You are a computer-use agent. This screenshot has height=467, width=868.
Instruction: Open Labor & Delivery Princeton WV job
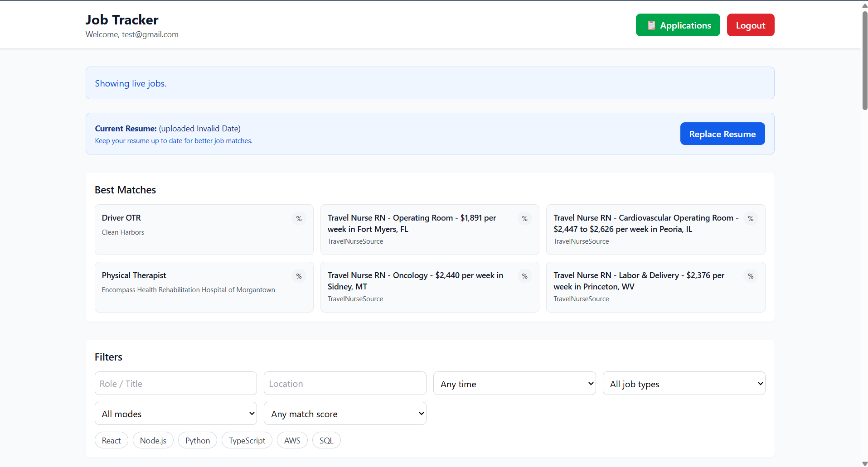[x=655, y=287]
